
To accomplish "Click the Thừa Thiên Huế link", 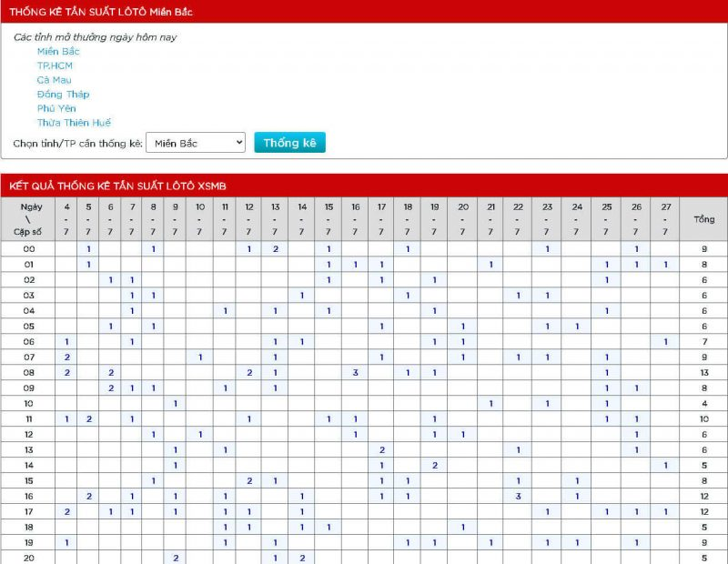I will (74, 123).
